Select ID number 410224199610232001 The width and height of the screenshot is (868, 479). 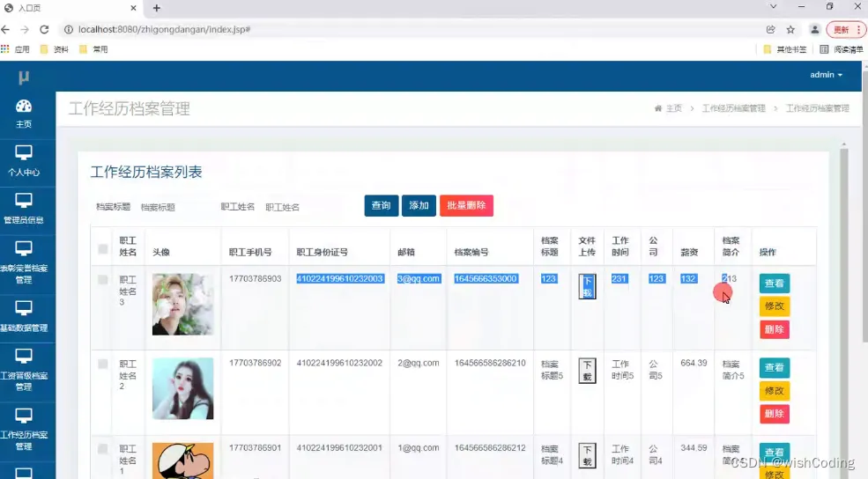pyautogui.click(x=339, y=447)
